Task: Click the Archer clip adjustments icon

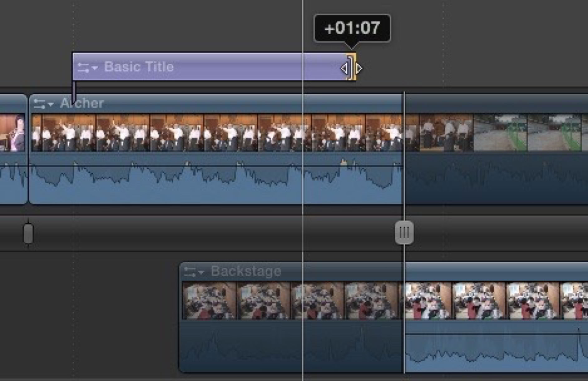Action: (39, 104)
